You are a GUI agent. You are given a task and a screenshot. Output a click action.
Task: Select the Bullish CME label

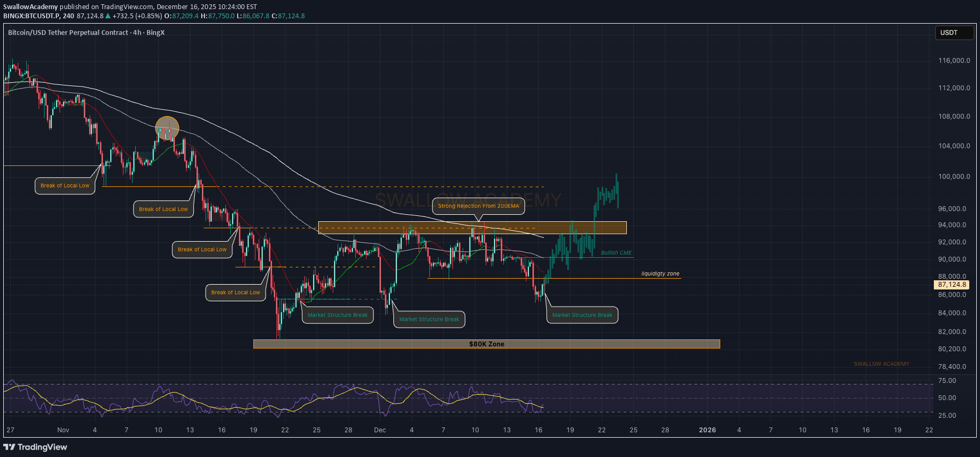(x=616, y=253)
